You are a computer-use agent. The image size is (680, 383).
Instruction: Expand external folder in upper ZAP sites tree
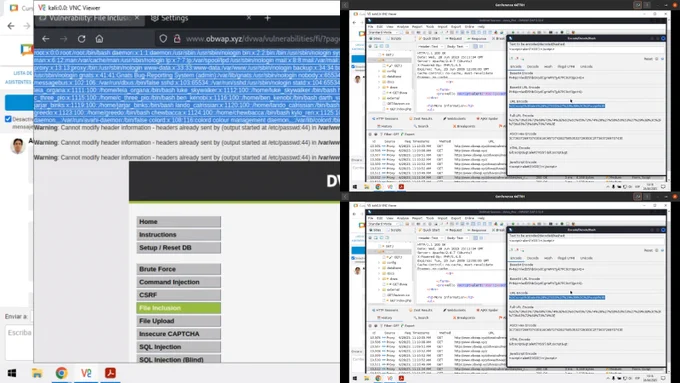(x=379, y=98)
